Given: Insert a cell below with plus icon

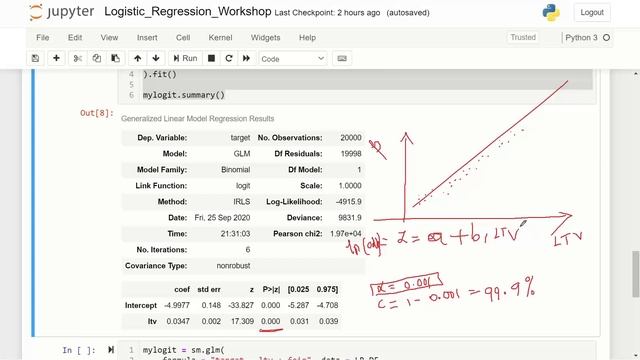Looking at the screenshot, I should pyautogui.click(x=56, y=58).
